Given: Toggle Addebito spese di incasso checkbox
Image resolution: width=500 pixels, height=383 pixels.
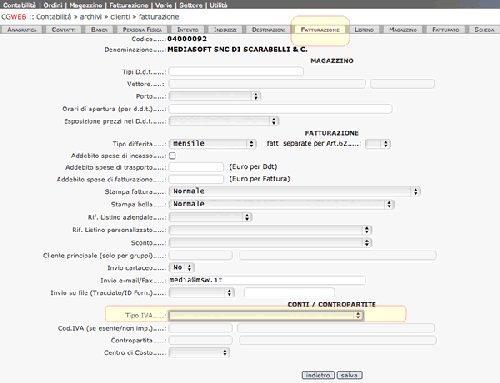Looking at the screenshot, I should [172, 156].
